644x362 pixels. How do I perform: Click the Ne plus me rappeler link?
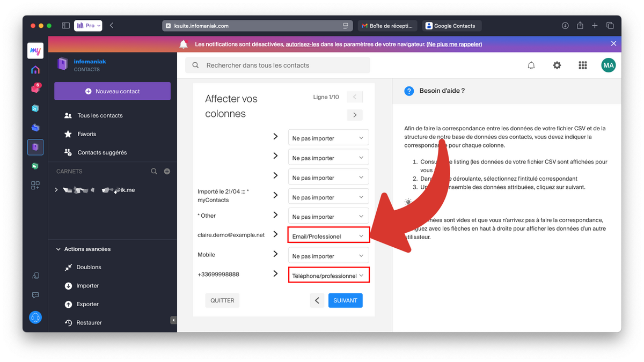pos(455,44)
